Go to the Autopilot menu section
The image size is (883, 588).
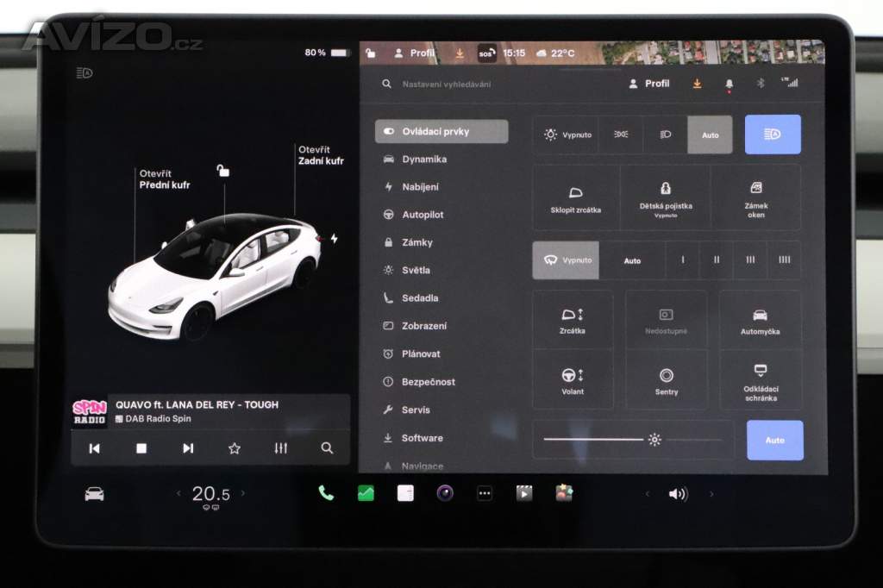coord(423,215)
